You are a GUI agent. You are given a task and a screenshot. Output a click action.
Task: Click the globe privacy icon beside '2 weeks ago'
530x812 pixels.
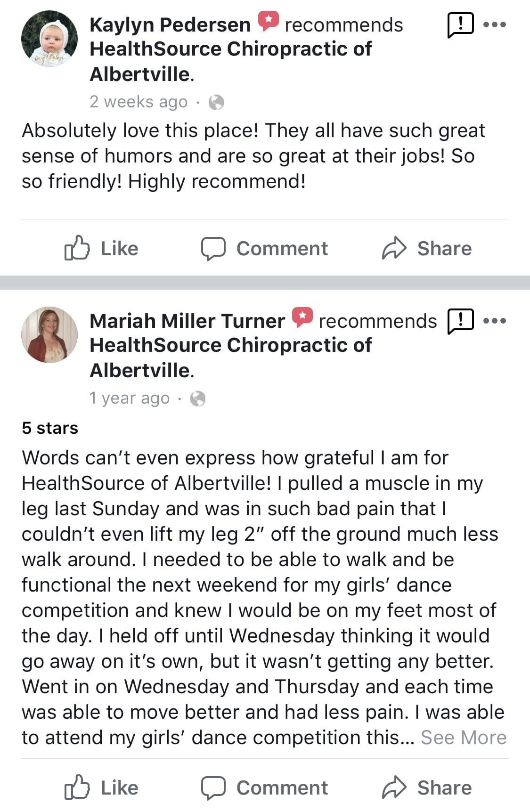(216, 102)
